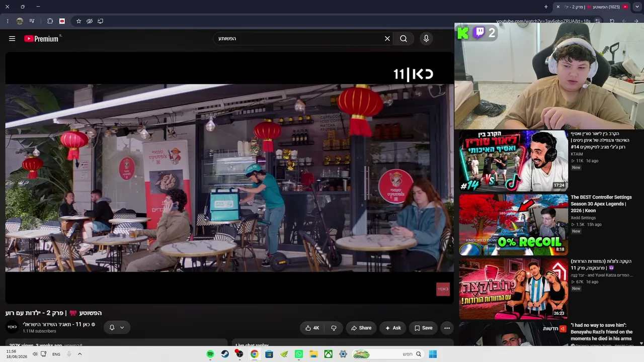This screenshot has height=362, width=644.
Task: Go to YouTube Premium home logo
Action: [42, 39]
